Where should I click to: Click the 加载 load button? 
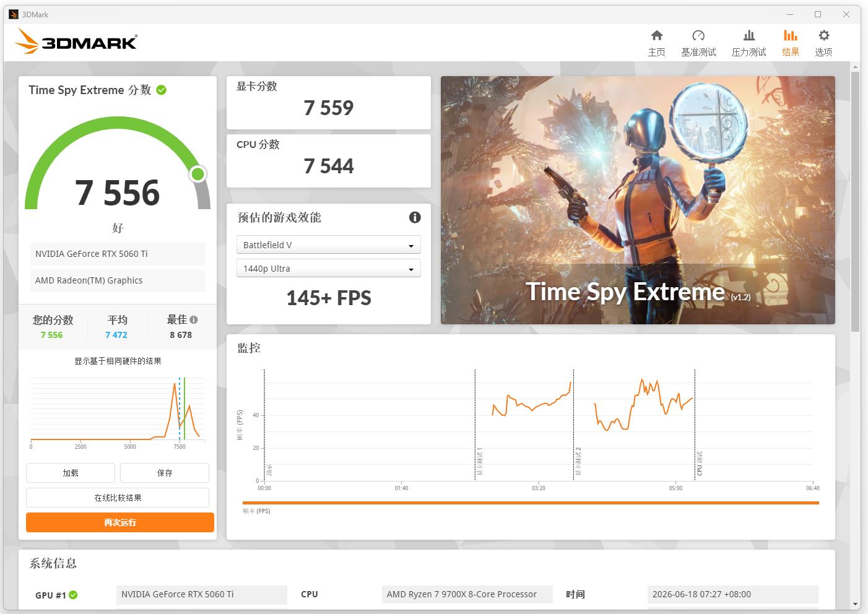tap(71, 473)
